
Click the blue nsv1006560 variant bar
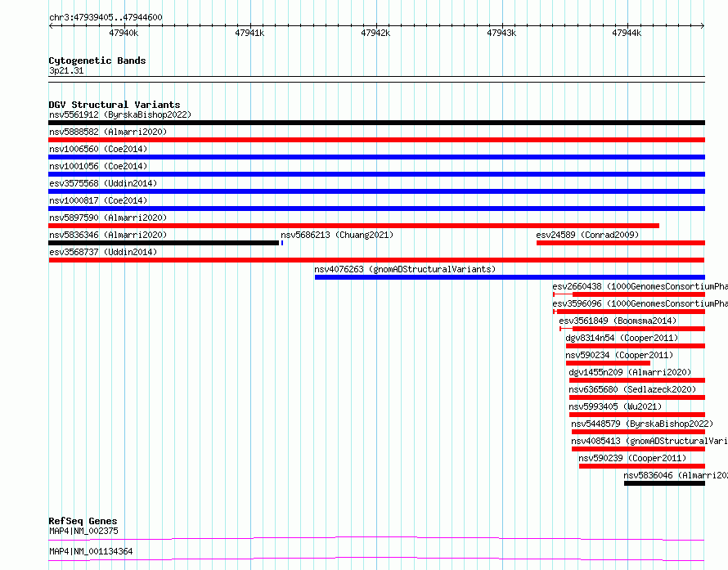[x=376, y=157]
